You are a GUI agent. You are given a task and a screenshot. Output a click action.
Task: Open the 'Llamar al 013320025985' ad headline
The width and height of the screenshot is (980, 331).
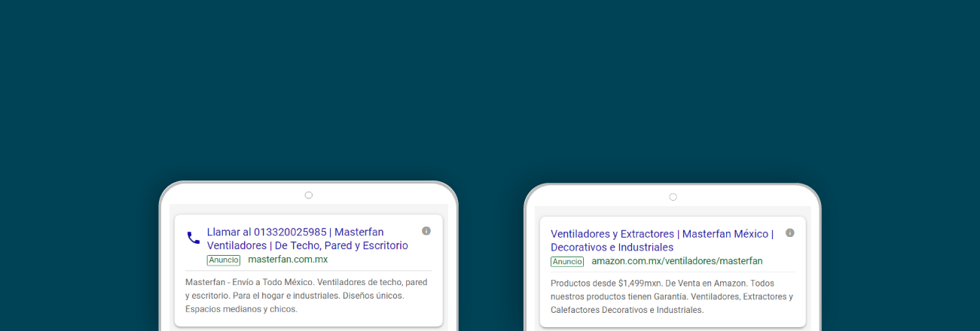click(x=295, y=232)
